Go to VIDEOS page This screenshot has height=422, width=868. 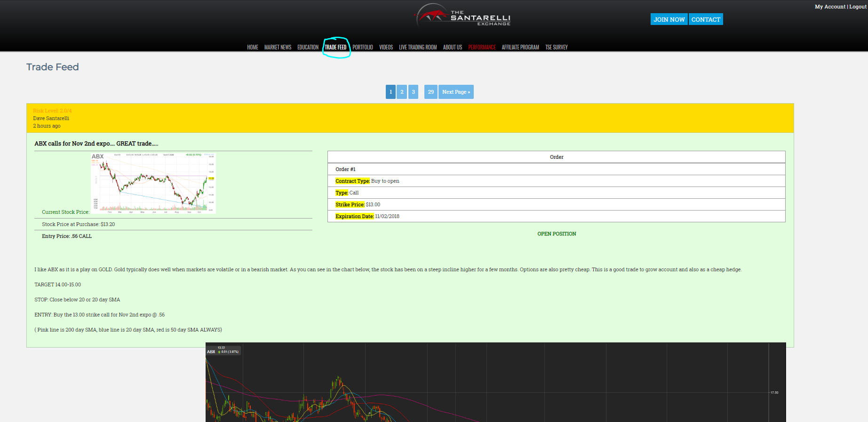pyautogui.click(x=386, y=47)
